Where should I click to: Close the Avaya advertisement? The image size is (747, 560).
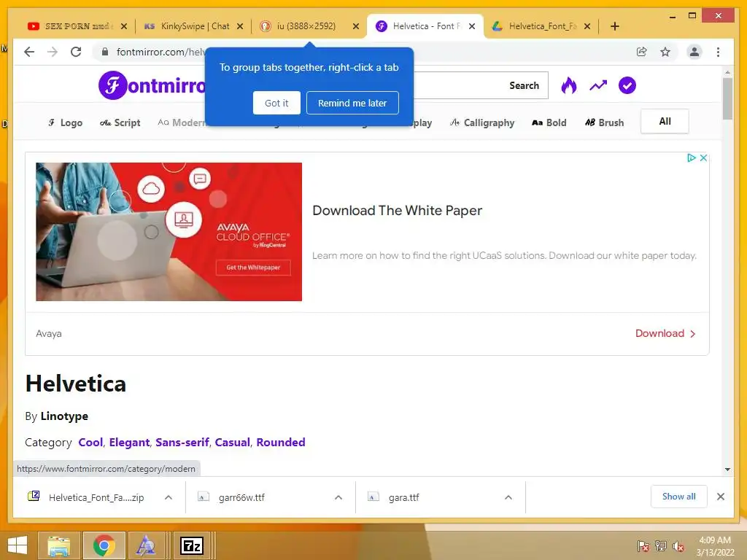703,157
